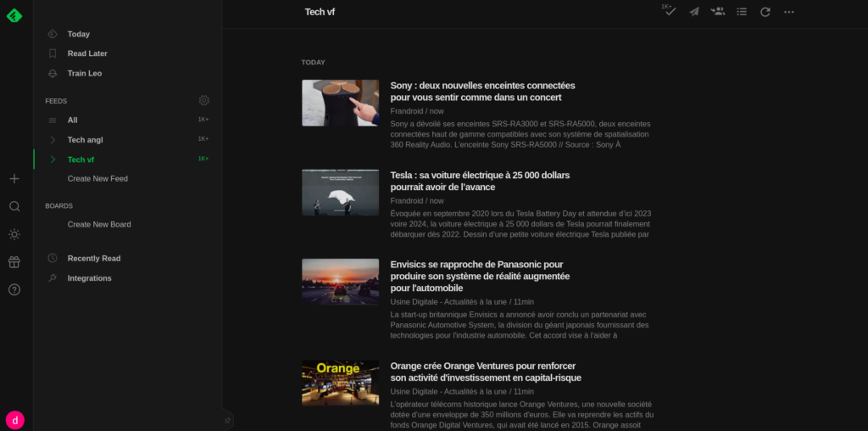
Task: Click the BOARDS section header
Action: [x=58, y=206]
